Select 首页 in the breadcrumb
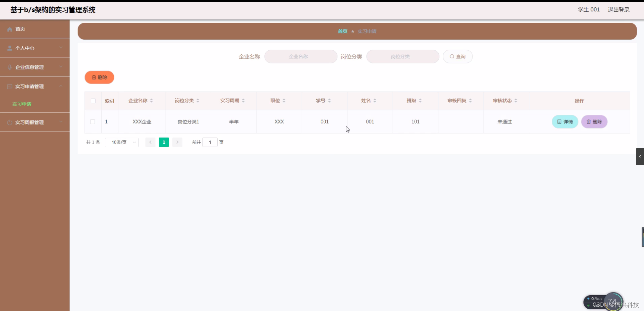Image resolution: width=644 pixels, height=311 pixels. (342, 31)
